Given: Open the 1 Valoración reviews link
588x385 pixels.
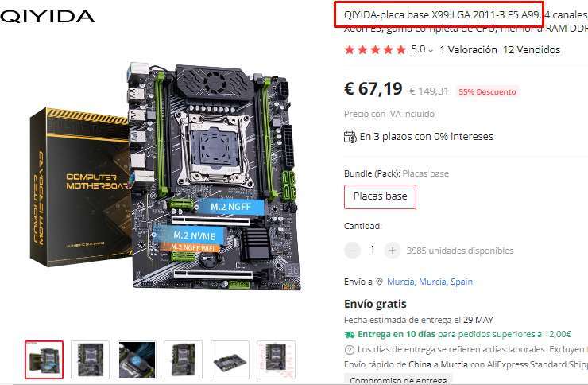Looking at the screenshot, I should [468, 49].
